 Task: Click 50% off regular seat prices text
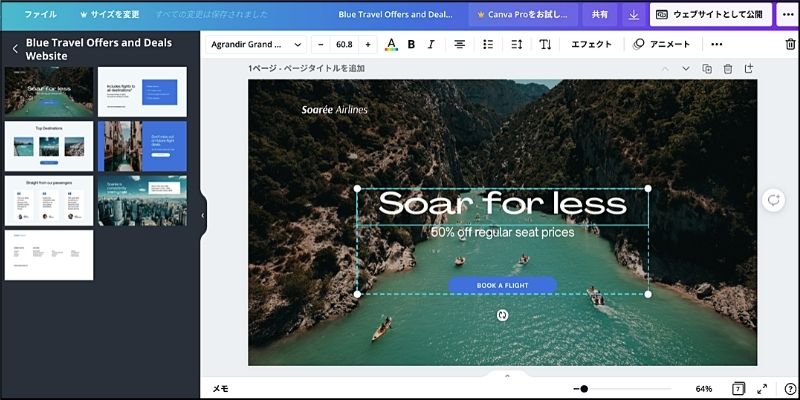[x=503, y=233]
